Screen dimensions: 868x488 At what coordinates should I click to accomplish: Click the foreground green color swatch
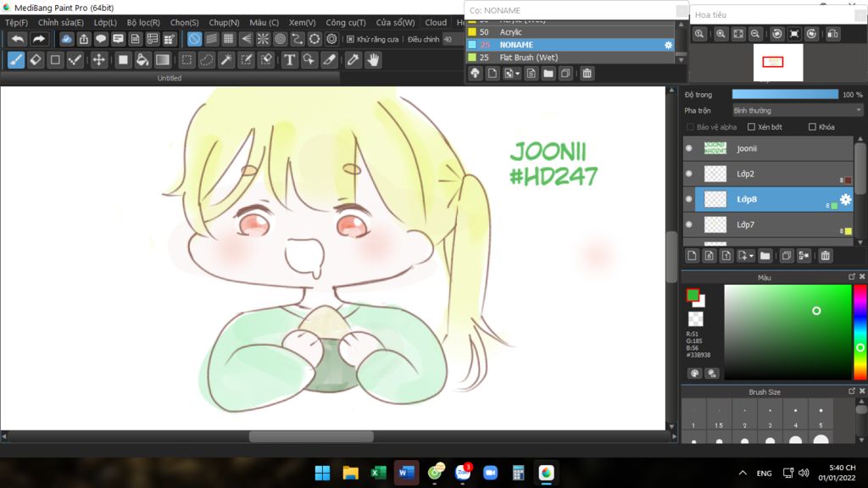click(x=693, y=295)
